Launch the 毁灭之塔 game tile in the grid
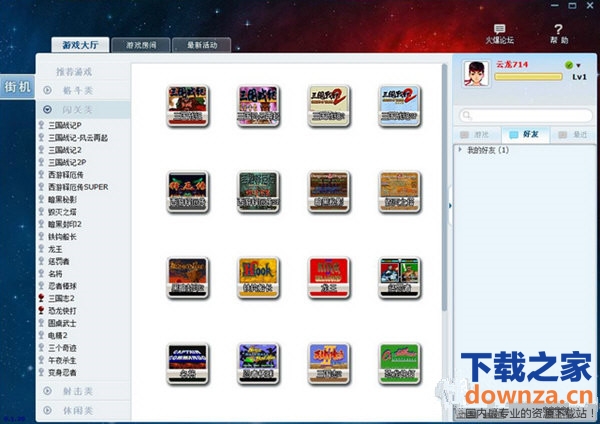 pos(399,192)
